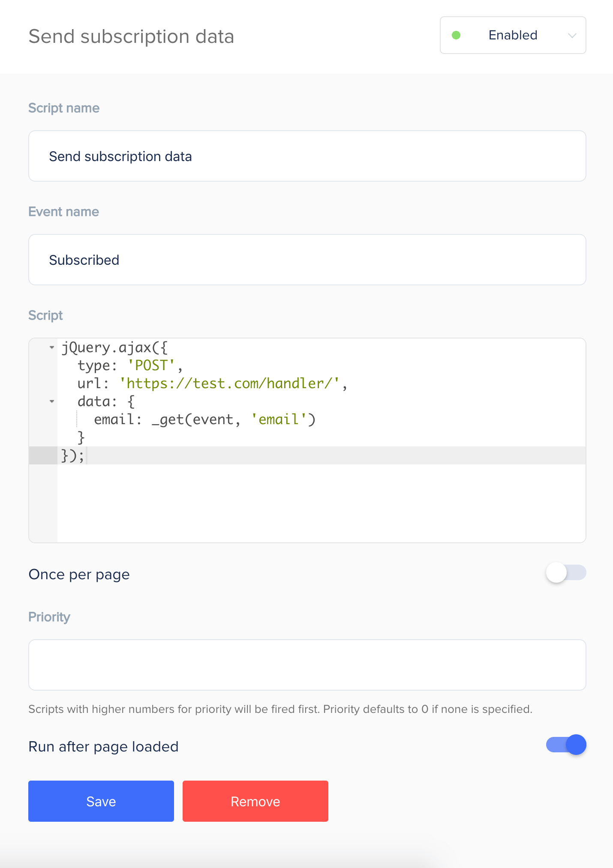The image size is (613, 868).
Task: Focus the Script name input field
Action: (307, 156)
